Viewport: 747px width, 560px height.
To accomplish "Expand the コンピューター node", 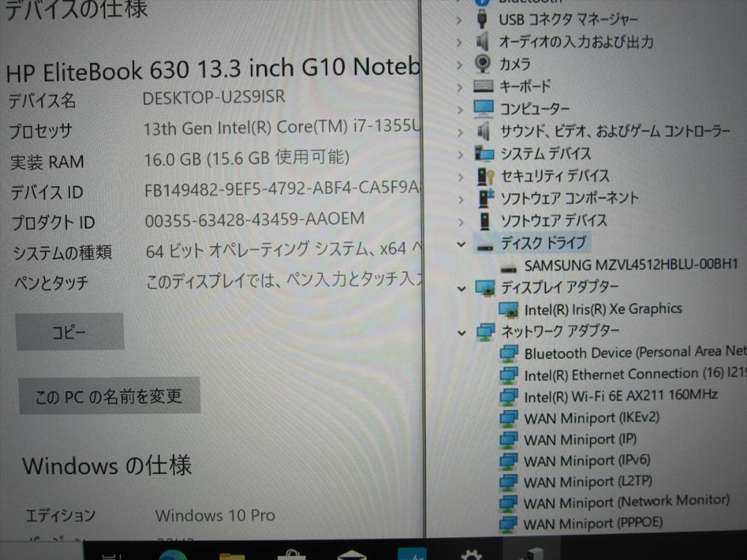I will (460, 109).
